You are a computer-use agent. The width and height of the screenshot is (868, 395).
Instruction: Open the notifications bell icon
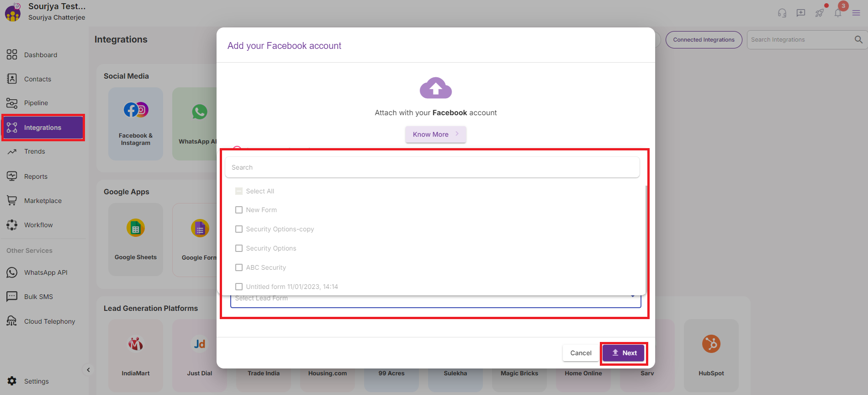[x=837, y=13]
